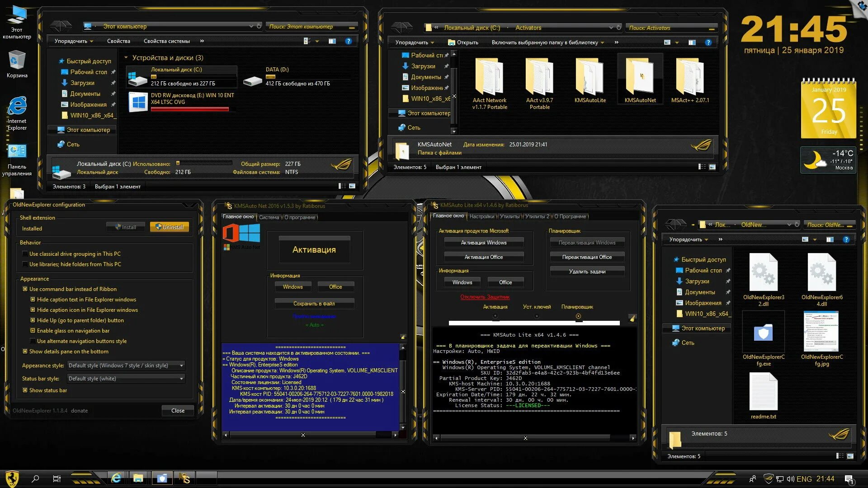Click the Internet Explorer taskbar icon
Image resolution: width=868 pixels, height=488 pixels.
coord(116,478)
